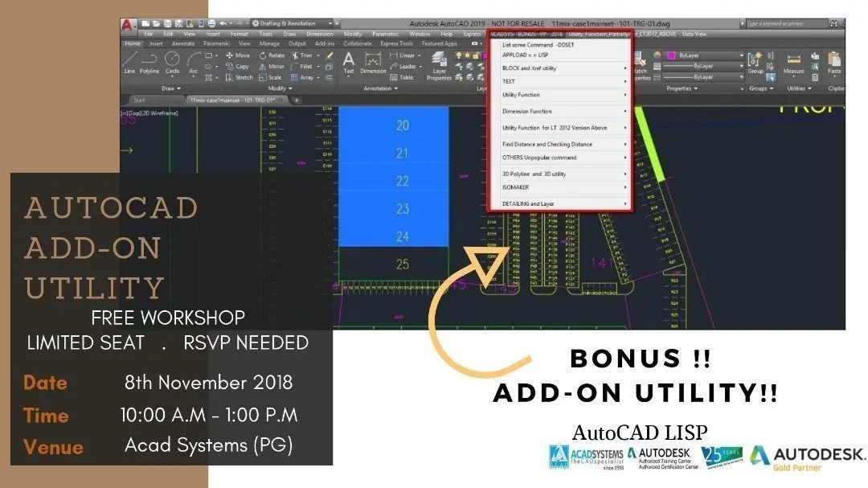This screenshot has height=488, width=868.
Task: Click the New file icon in quick access toolbar
Action: (x=145, y=24)
